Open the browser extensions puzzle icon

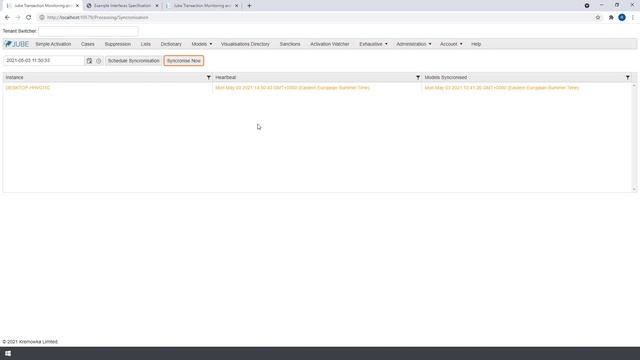(611, 18)
